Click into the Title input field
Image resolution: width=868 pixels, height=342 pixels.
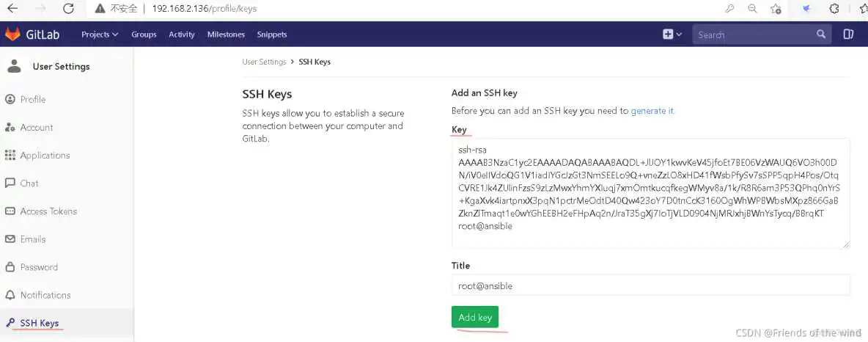pyautogui.click(x=650, y=285)
